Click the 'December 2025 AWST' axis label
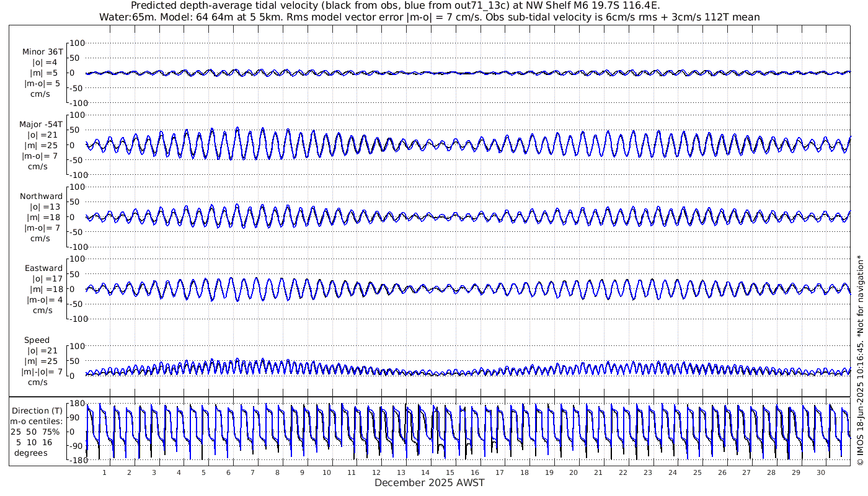Screen dimensions: 868x496 (x=429, y=483)
